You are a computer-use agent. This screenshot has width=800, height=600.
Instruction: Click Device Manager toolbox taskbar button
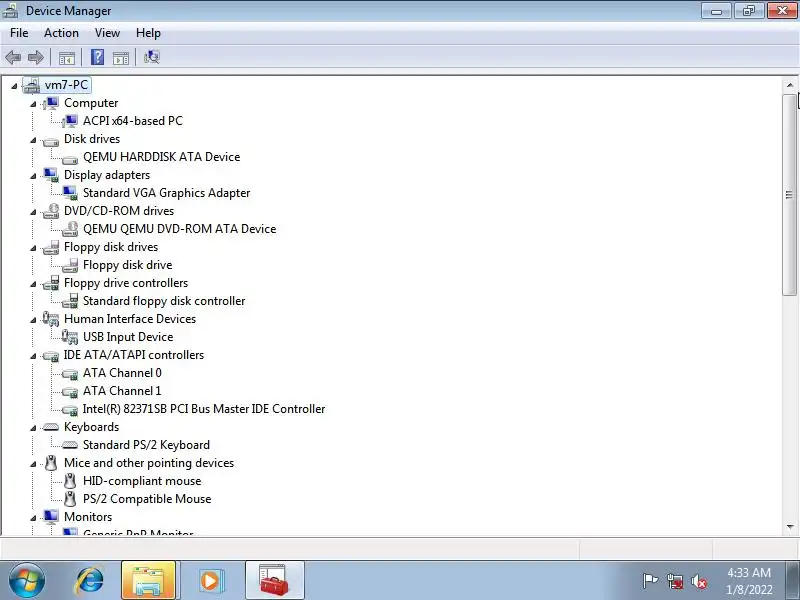coord(274,581)
